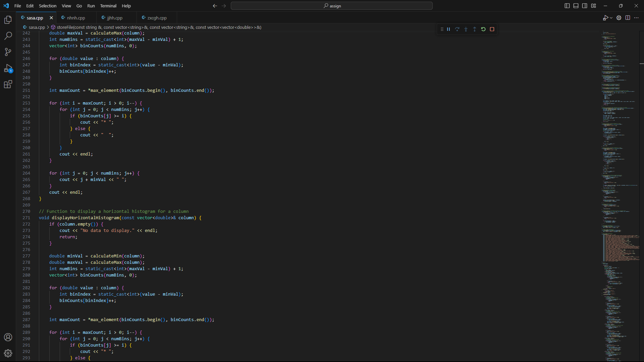Open the Run and Debug sidebar view
Image resolution: width=644 pixels, height=362 pixels.
(x=8, y=68)
